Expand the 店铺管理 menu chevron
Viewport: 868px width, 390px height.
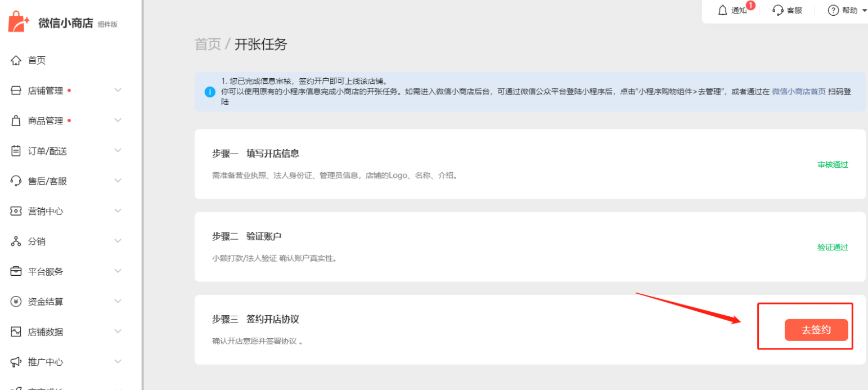click(x=118, y=90)
